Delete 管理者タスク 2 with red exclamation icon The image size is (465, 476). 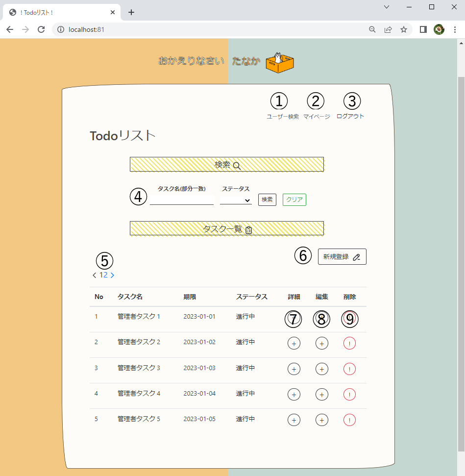click(349, 343)
